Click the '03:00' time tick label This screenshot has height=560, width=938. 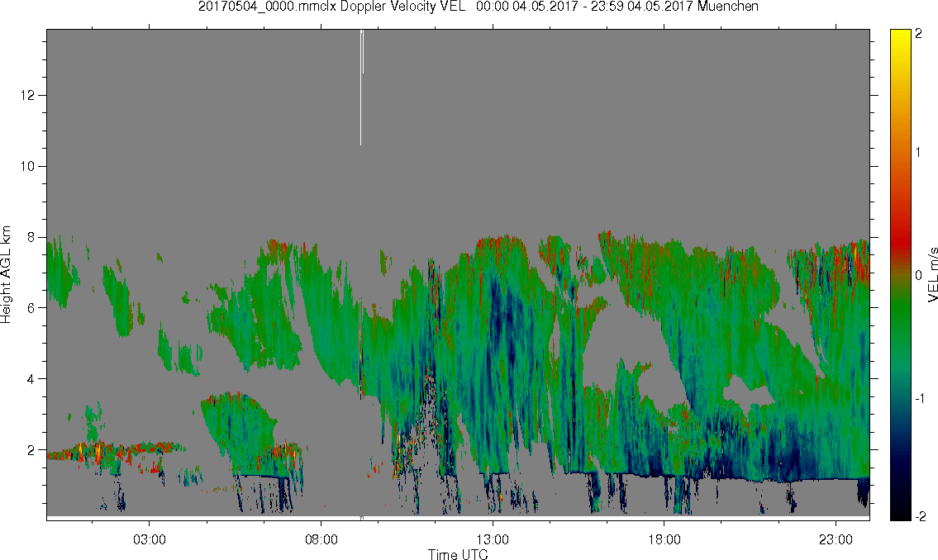tap(149, 539)
